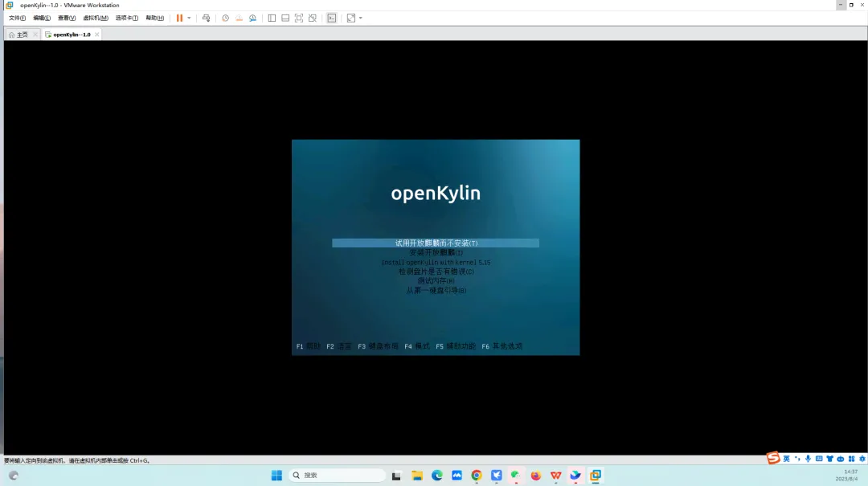Select 安装开放麒麟(I) boot entry
This screenshot has height=486, width=868.
click(x=436, y=252)
